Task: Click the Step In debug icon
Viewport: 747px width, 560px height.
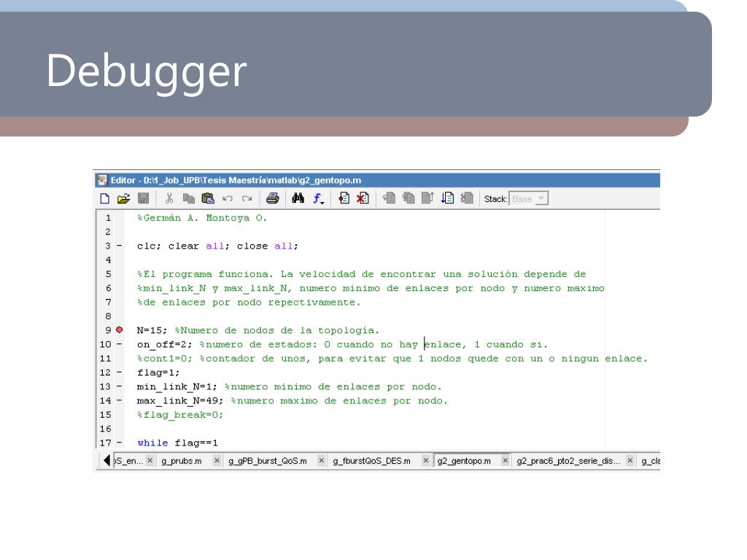Action: (409, 198)
